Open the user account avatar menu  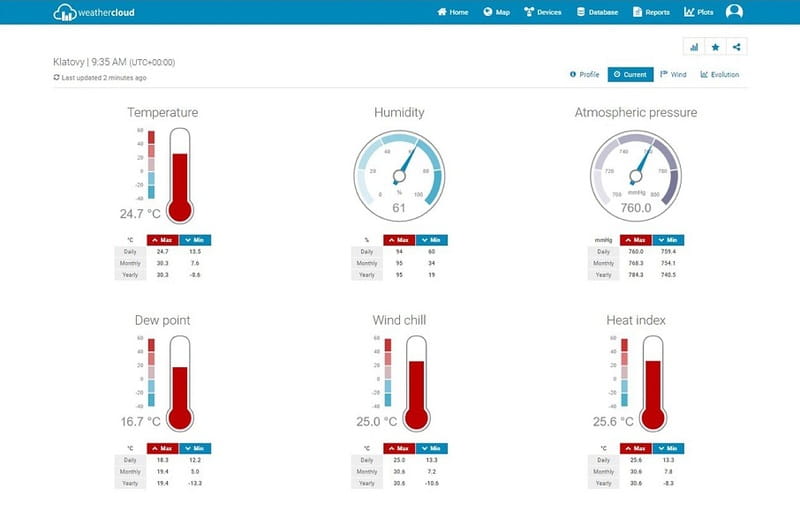(734, 12)
